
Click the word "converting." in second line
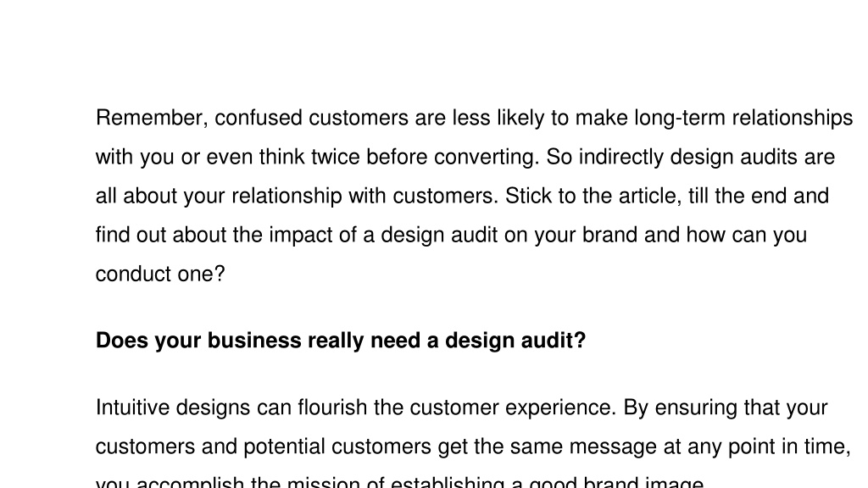pos(487,158)
